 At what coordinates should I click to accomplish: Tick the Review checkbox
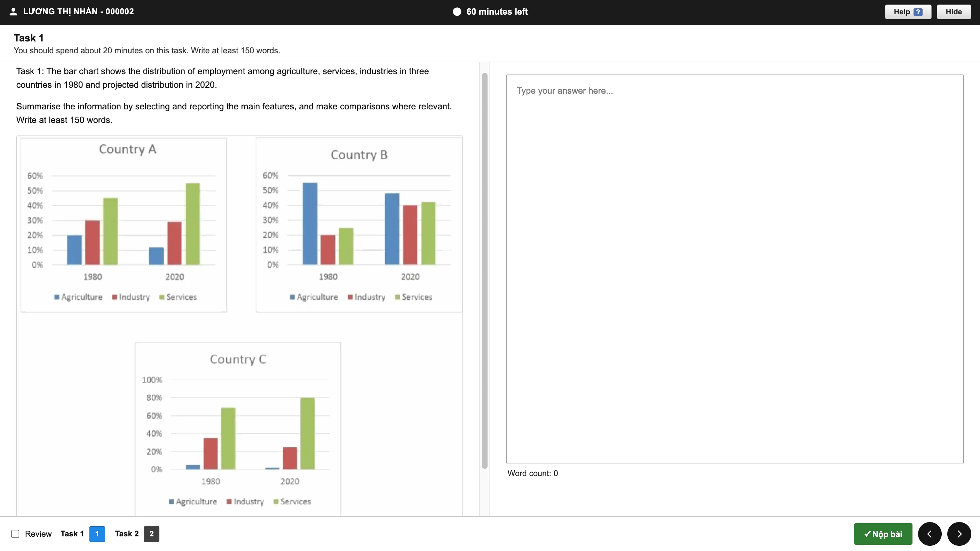tap(15, 534)
